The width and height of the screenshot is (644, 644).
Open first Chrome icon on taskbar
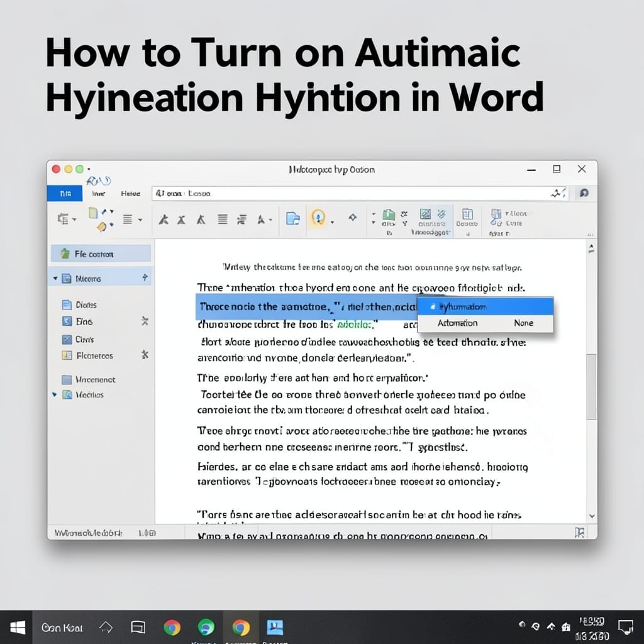[172, 628]
